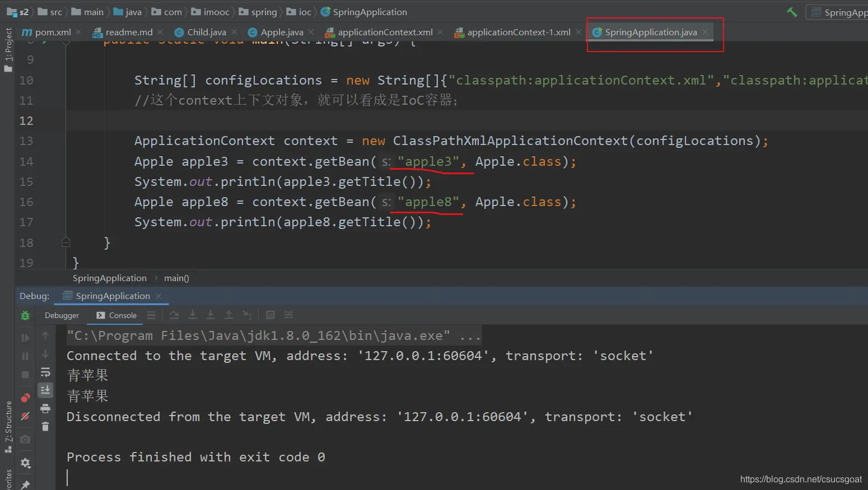Open debug settings gear icon
The width and height of the screenshot is (868, 490).
coord(25,463)
